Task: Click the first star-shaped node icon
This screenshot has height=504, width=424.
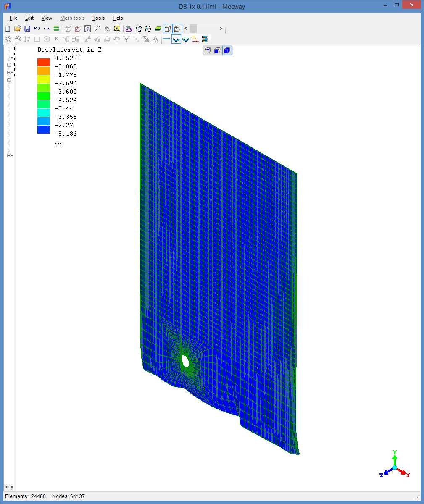Action: 8,39
